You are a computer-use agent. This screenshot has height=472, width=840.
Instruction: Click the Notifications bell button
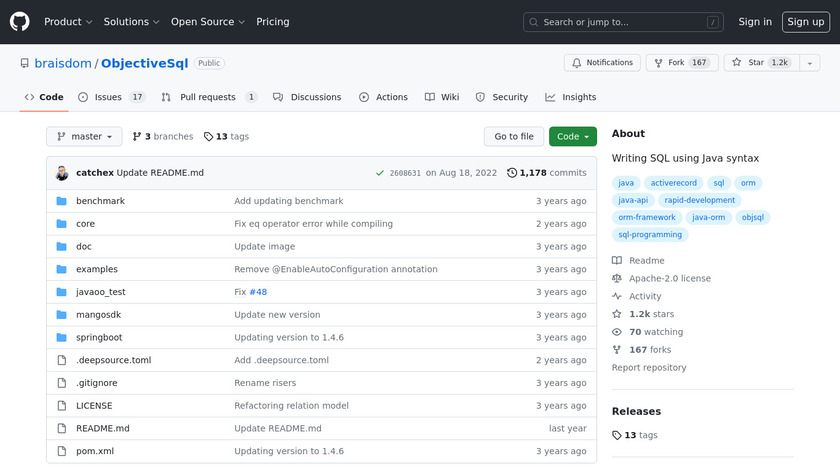point(602,63)
